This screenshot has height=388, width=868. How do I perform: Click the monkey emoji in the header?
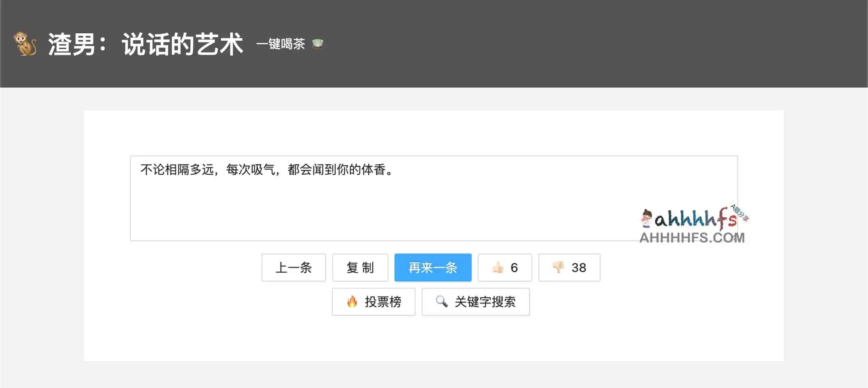(24, 44)
